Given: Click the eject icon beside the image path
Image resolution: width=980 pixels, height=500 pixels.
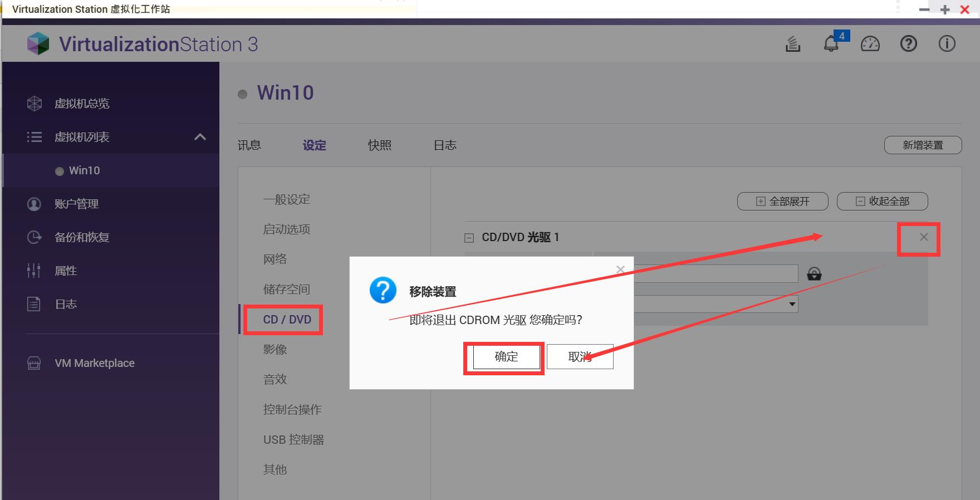Looking at the screenshot, I should pos(814,274).
